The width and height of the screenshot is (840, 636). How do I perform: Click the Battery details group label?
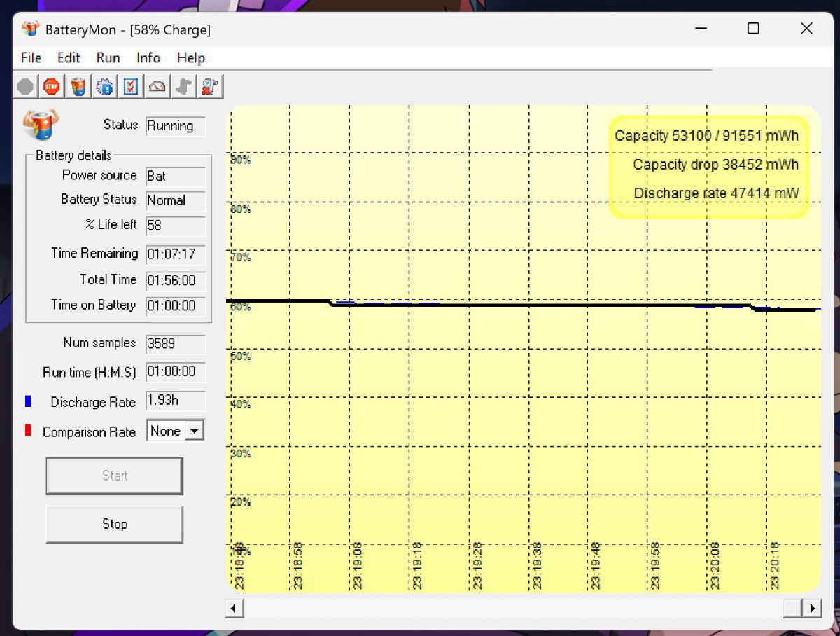coord(73,155)
